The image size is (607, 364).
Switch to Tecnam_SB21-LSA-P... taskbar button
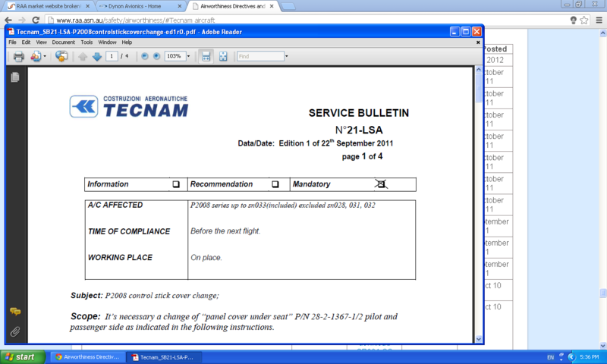(166, 357)
